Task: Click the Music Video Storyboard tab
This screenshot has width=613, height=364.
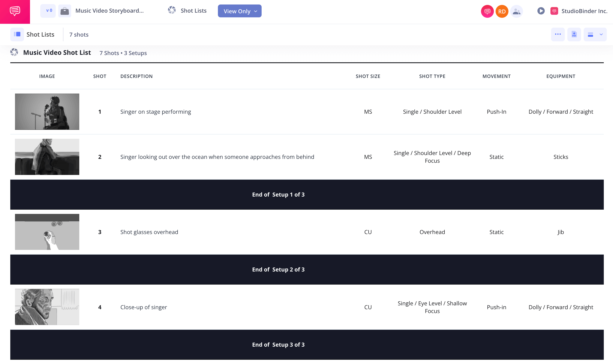Action: [x=110, y=11]
